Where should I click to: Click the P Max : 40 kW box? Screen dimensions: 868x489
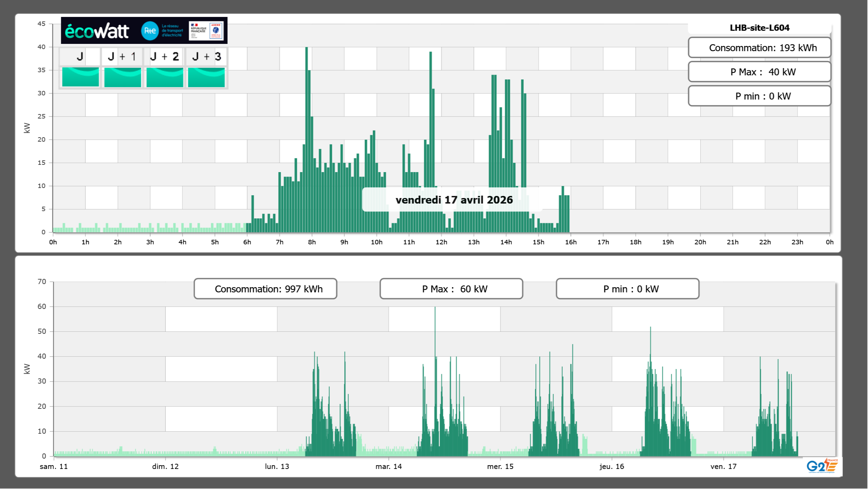pyautogui.click(x=759, y=72)
